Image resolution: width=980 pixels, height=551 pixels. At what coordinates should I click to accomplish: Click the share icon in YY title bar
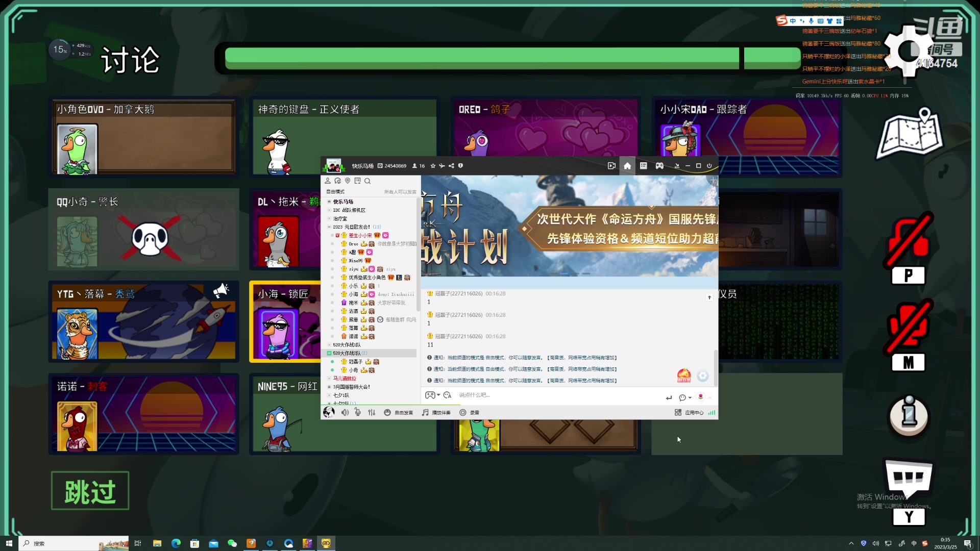coord(451,166)
